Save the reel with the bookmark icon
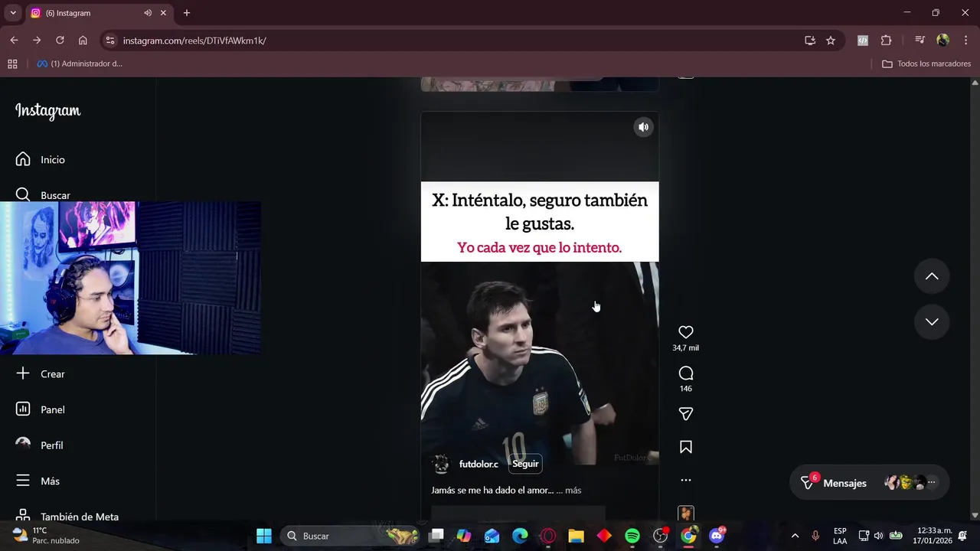Viewport: 980px width, 551px height. coord(686,447)
